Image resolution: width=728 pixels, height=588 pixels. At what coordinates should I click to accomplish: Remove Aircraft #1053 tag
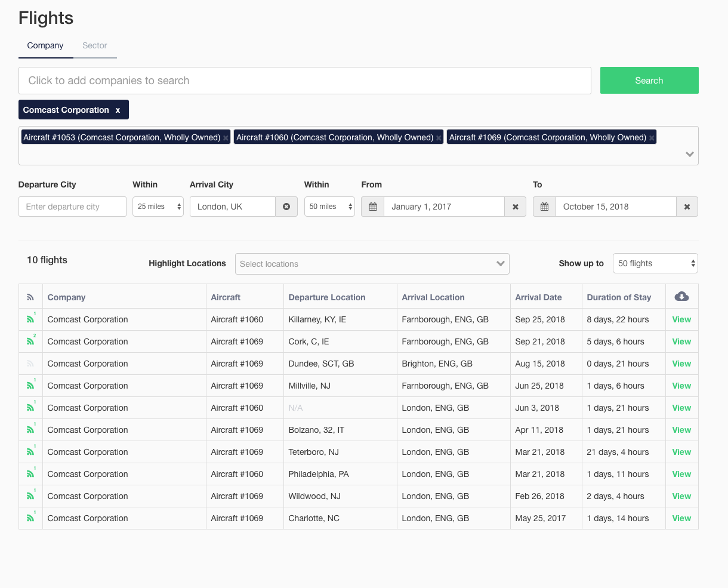(226, 138)
